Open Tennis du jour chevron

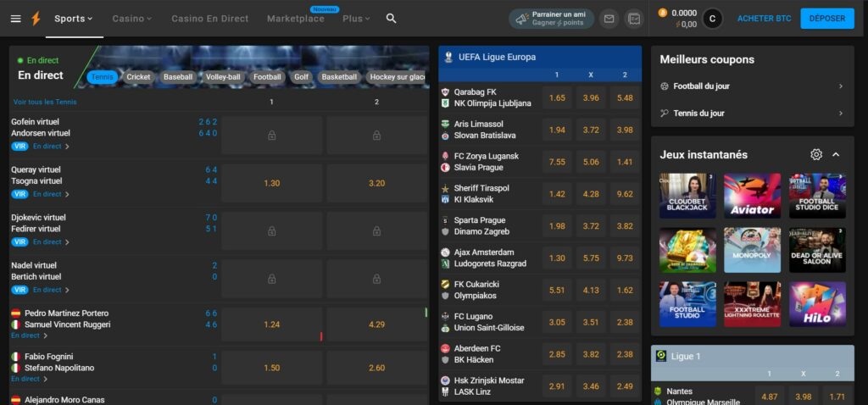(x=840, y=114)
